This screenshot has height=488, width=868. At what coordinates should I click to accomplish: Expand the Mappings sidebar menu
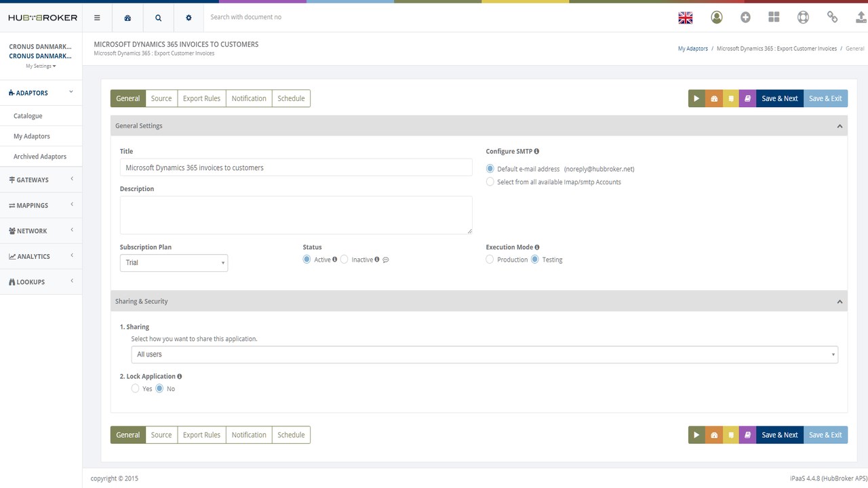click(x=41, y=205)
